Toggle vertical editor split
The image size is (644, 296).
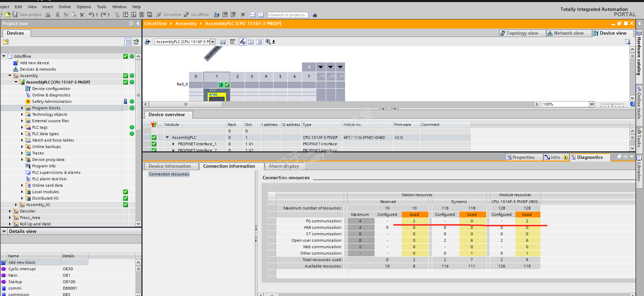tap(261, 15)
